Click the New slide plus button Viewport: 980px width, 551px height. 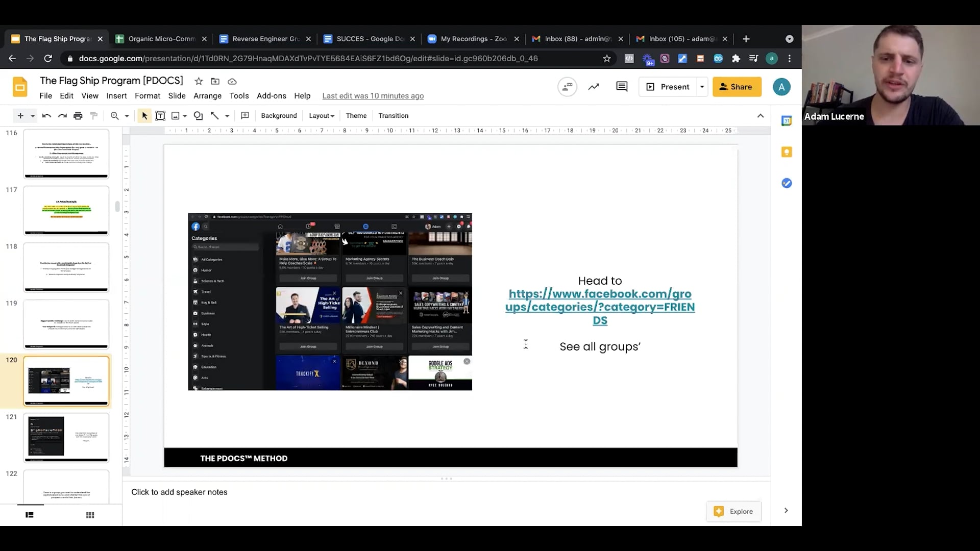tap(20, 116)
